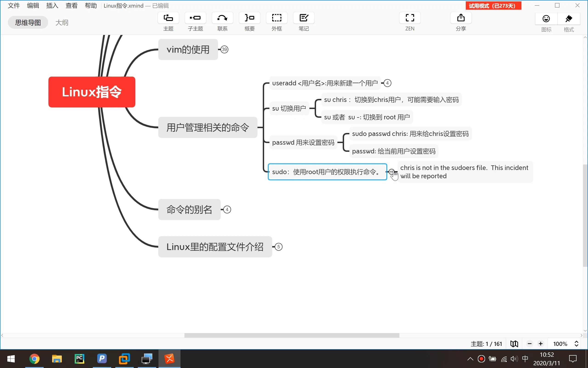Open the 查看 menu
This screenshot has height=368, width=588.
tap(72, 6)
